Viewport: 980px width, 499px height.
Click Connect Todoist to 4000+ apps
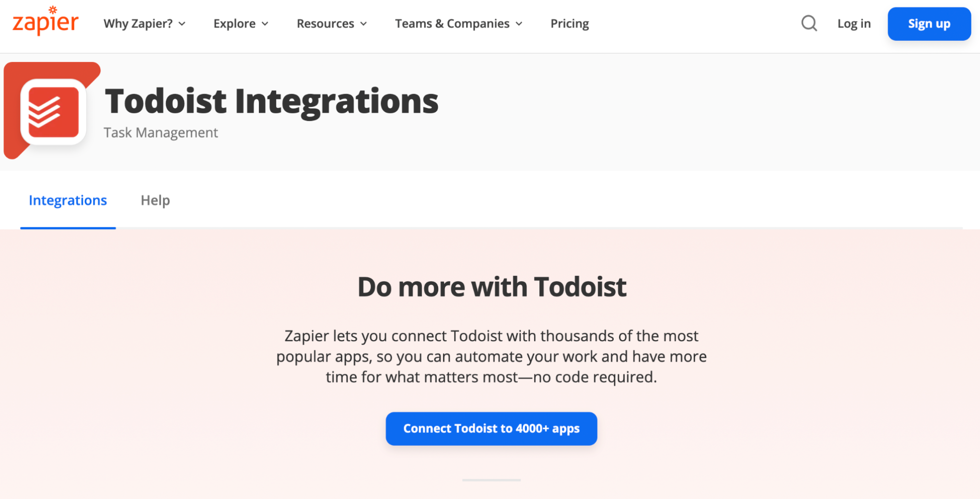pos(491,428)
